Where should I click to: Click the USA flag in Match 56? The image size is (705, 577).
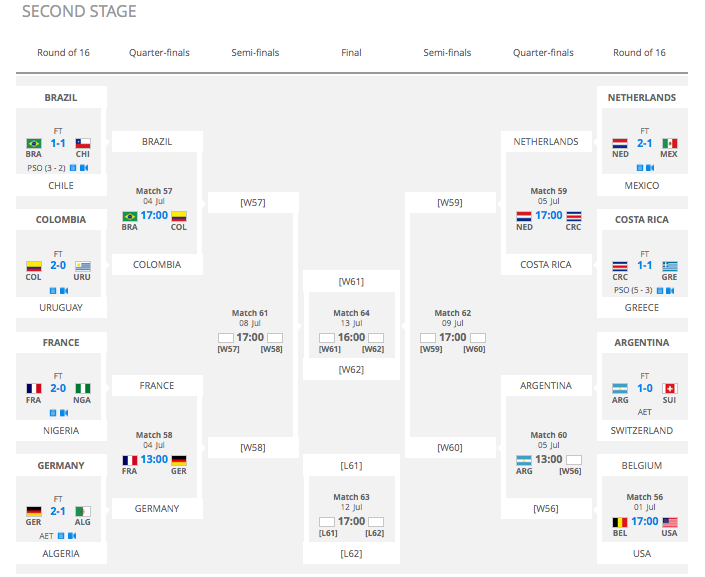[x=670, y=522]
